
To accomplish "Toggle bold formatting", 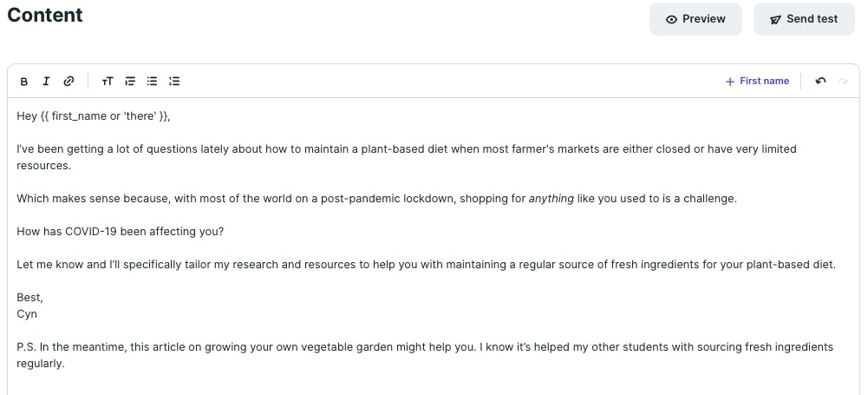I will click(x=23, y=82).
